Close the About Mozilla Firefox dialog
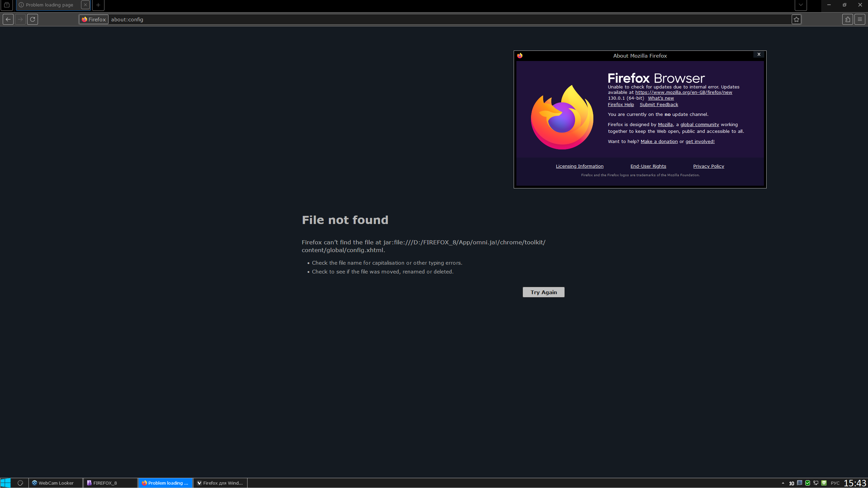This screenshot has width=868, height=488. [759, 55]
